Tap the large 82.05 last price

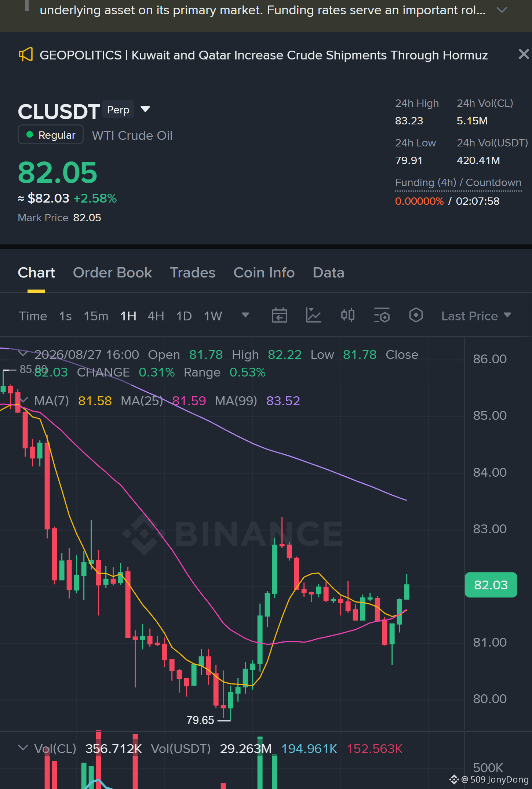[x=58, y=172]
